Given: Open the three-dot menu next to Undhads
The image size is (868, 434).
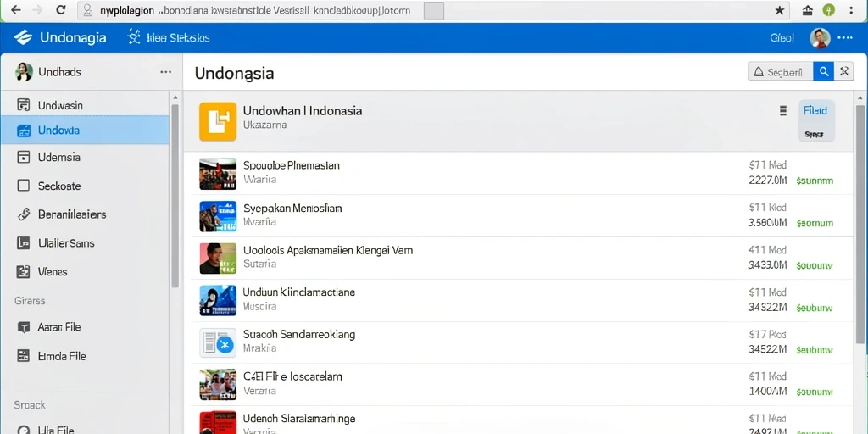Looking at the screenshot, I should click(165, 72).
